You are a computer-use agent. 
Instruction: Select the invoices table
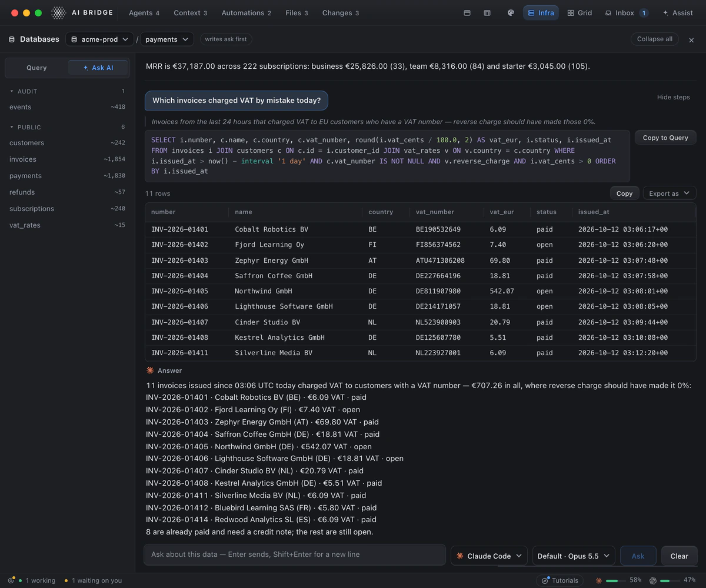pos(67,159)
